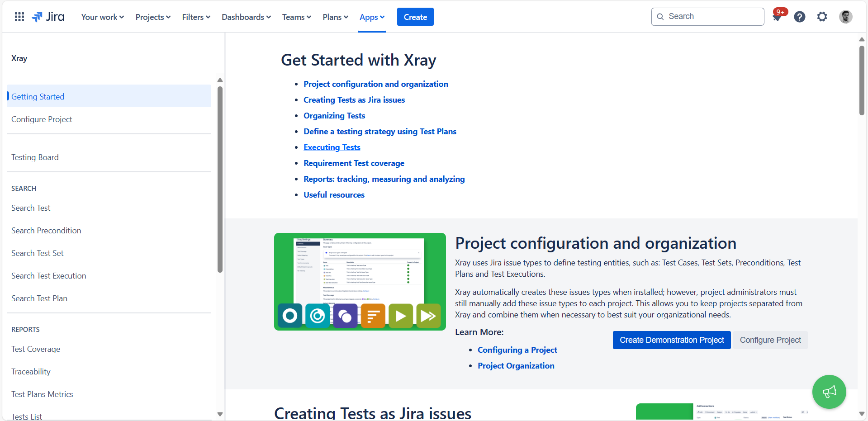This screenshot has width=868, height=421.
Task: Click the sidebar scrollbar thumb
Action: click(x=220, y=180)
